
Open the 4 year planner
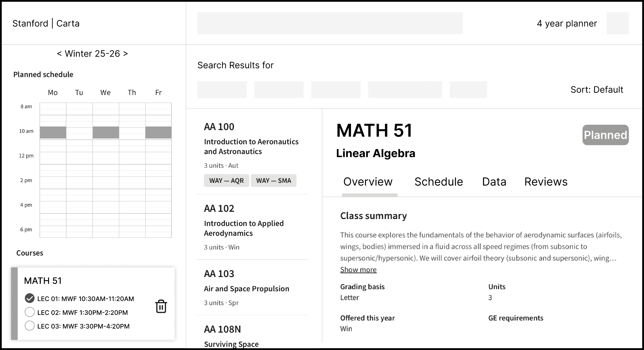(567, 23)
